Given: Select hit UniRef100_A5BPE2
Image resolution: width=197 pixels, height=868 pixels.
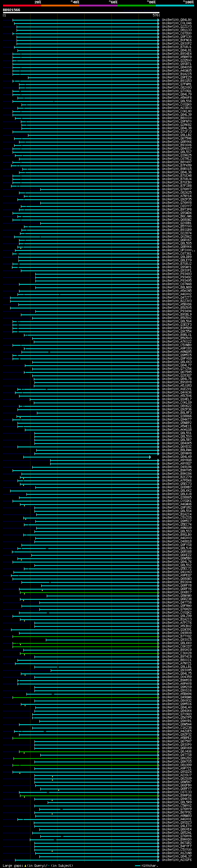Looking at the screenshot, I should (x=177, y=738).
